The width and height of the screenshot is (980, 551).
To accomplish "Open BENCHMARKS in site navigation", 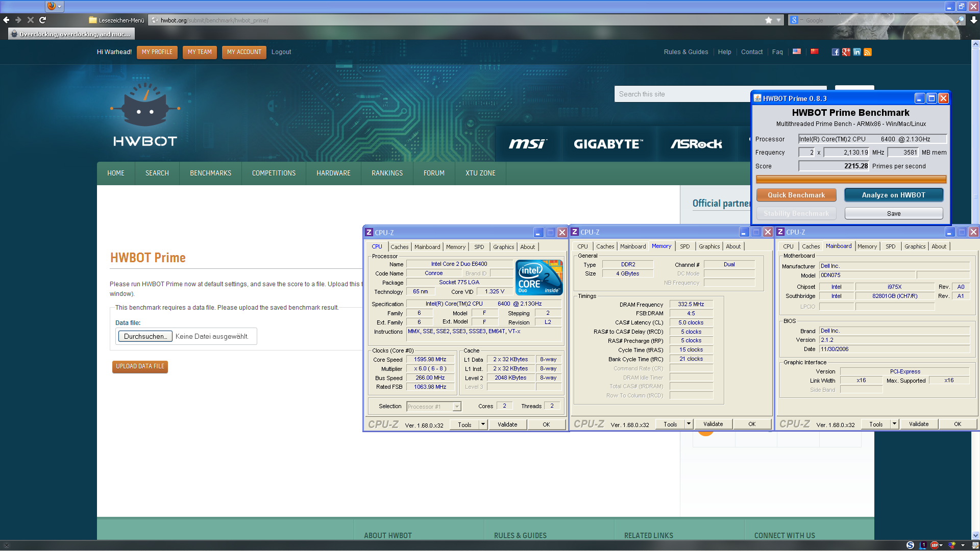I will tap(211, 173).
